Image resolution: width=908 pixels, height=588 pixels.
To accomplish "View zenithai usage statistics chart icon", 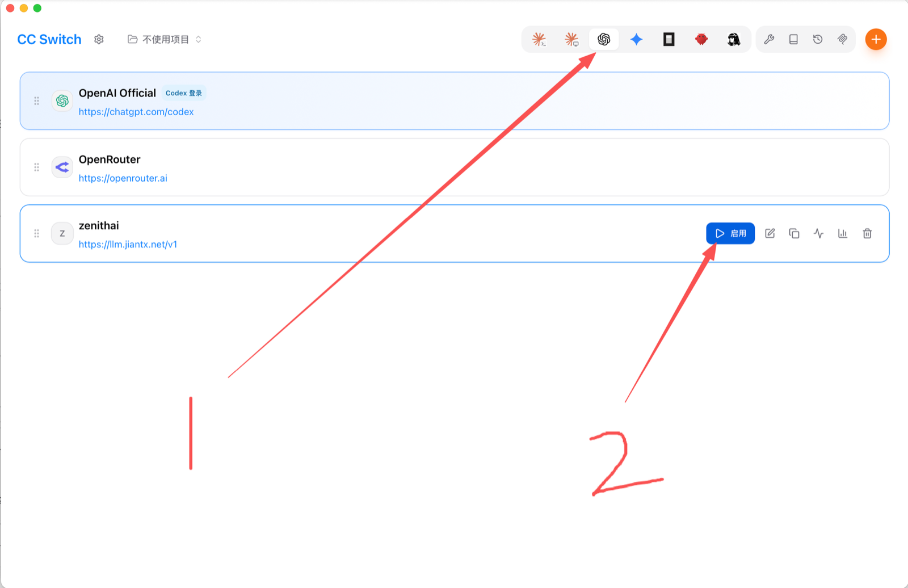I will point(843,233).
